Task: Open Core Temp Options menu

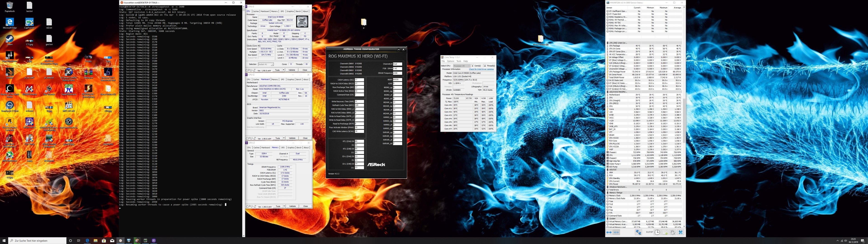Action: tap(451, 61)
